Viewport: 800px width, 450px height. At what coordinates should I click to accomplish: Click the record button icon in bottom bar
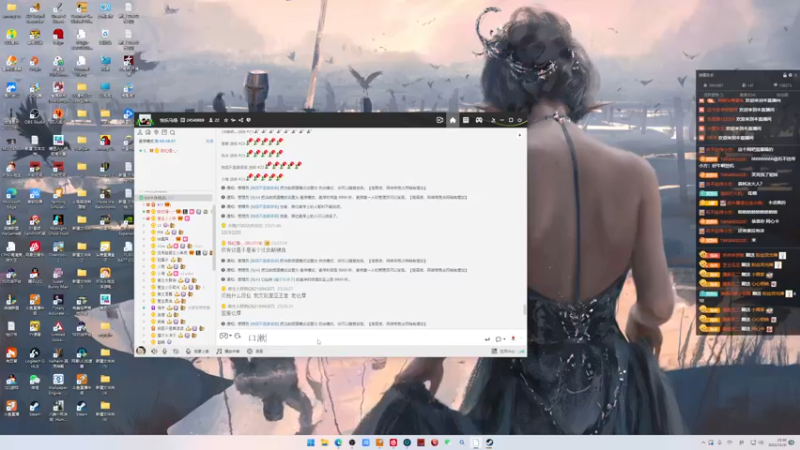pyautogui.click(x=254, y=351)
